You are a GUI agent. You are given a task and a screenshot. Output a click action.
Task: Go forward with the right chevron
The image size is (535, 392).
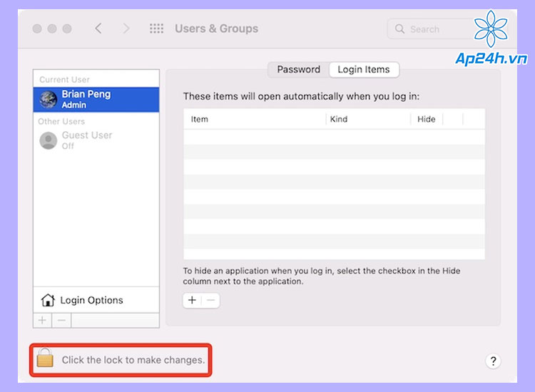(x=126, y=29)
